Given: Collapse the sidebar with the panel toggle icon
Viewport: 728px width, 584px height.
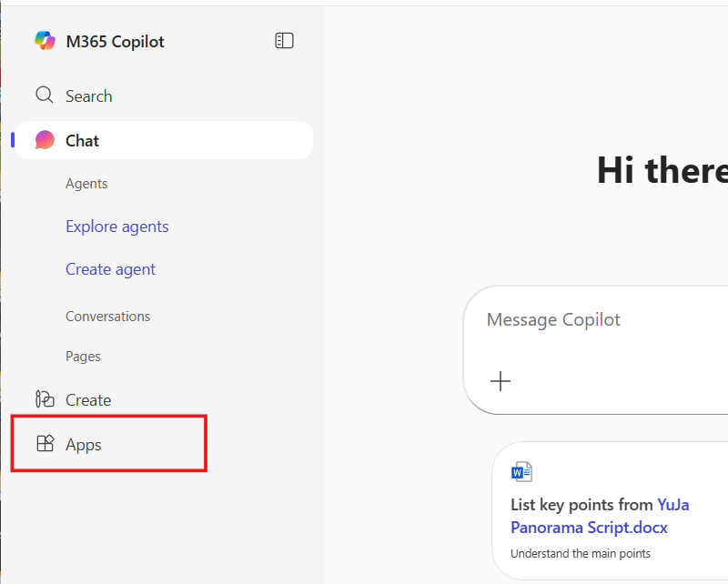Looking at the screenshot, I should [284, 41].
